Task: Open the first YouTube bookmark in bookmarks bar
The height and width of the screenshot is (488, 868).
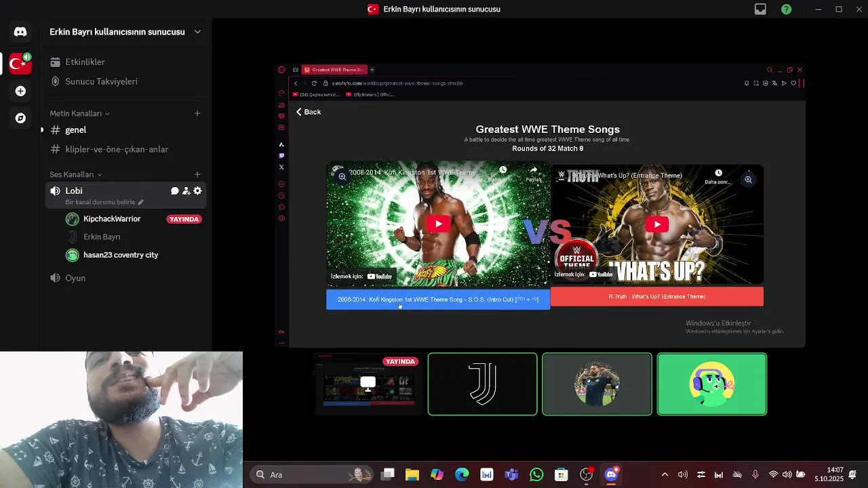Action: point(315,94)
